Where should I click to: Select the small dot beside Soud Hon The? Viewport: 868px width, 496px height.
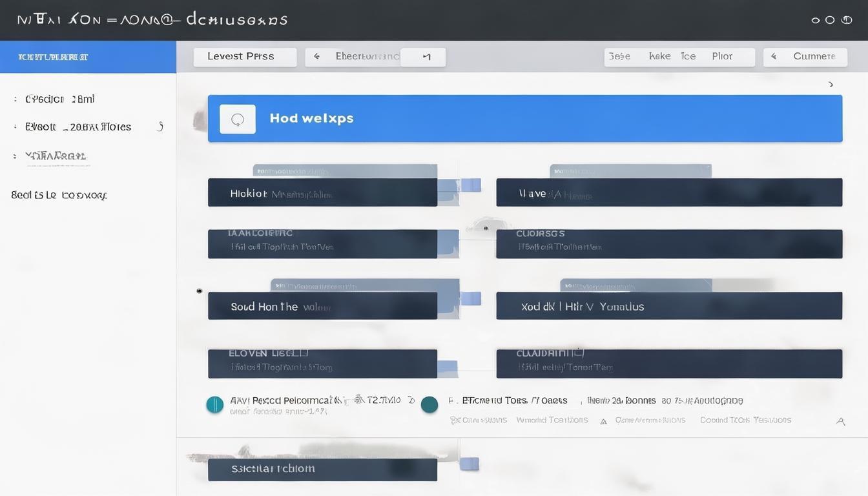coord(199,291)
